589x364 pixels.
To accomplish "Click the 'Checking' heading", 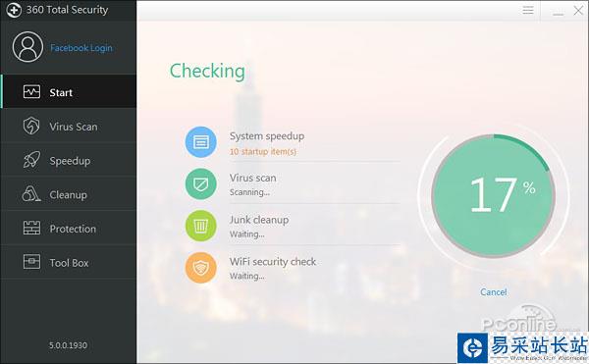I will 207,72.
